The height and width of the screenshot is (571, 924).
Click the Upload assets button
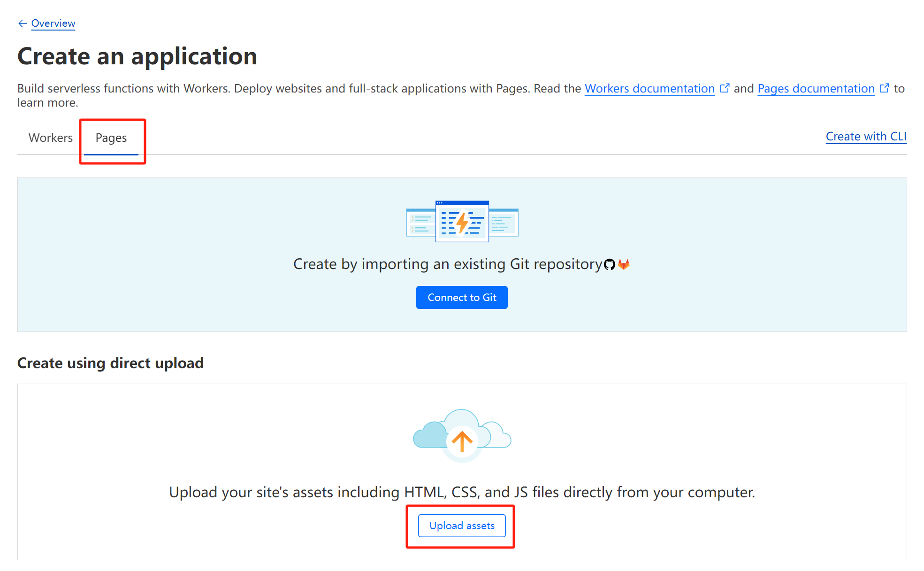click(x=462, y=525)
